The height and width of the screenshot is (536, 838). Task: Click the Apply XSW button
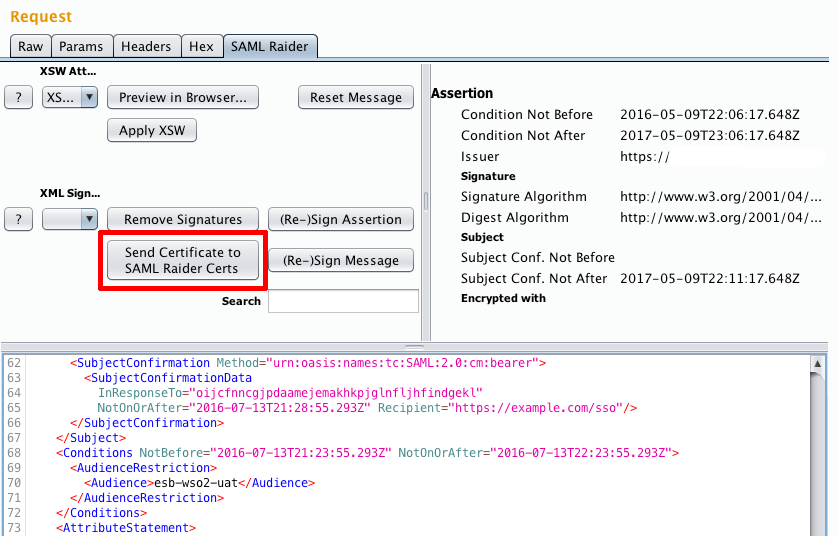(x=152, y=130)
